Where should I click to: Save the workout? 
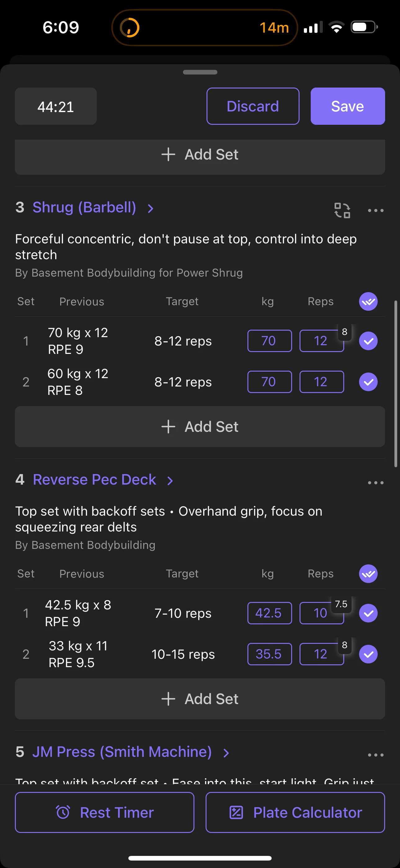348,106
